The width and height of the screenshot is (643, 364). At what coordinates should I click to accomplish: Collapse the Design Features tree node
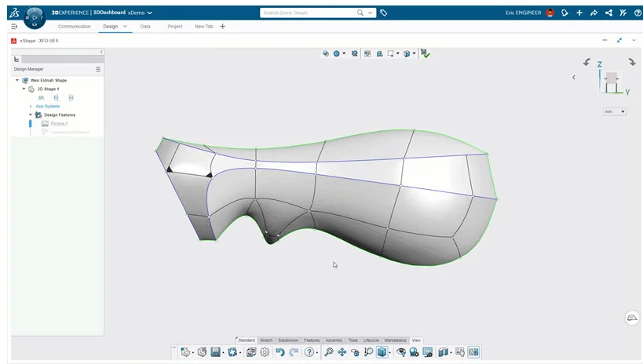coord(30,115)
